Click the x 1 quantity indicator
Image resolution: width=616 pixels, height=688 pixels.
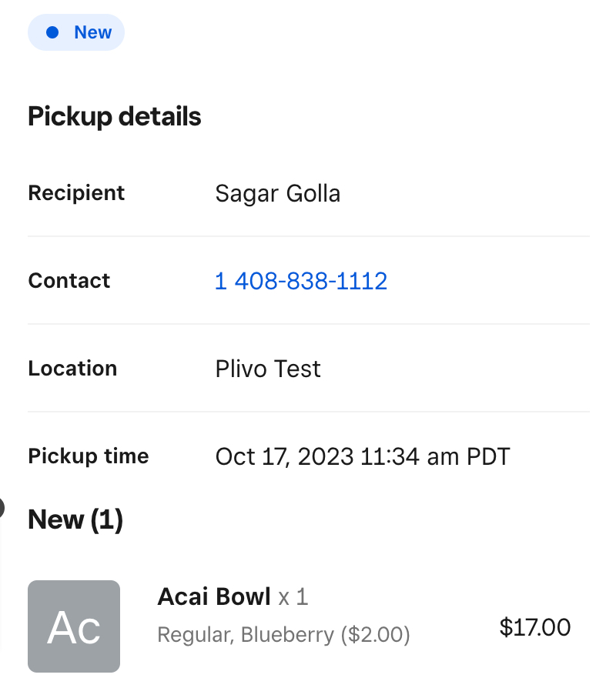(293, 597)
